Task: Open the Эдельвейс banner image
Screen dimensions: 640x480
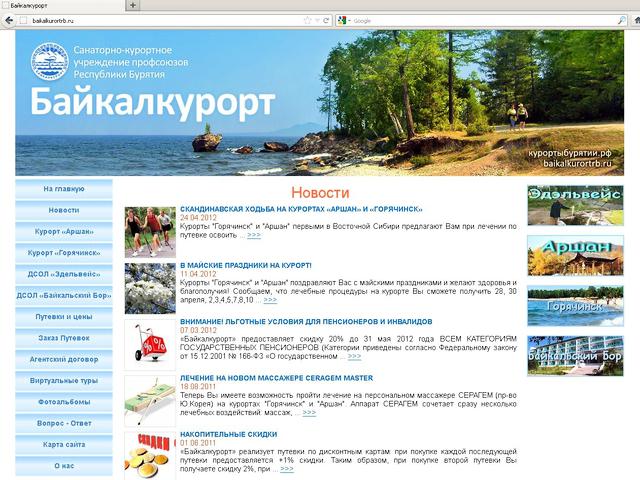Action: pyautogui.click(x=575, y=205)
